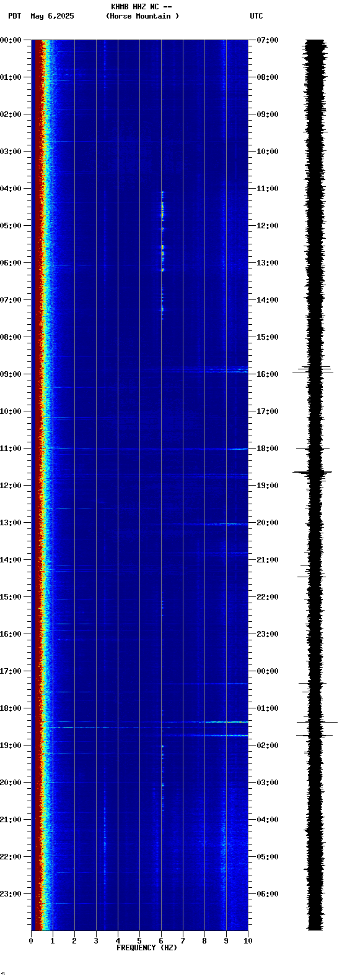
Task: Click the 20:00 PDT left axis label
Action: [11, 783]
